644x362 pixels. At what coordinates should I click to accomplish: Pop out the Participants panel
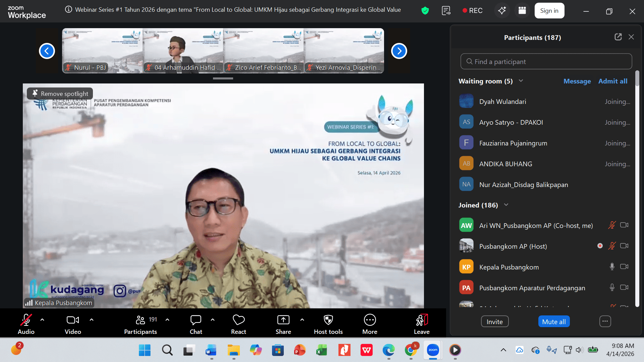(x=618, y=37)
